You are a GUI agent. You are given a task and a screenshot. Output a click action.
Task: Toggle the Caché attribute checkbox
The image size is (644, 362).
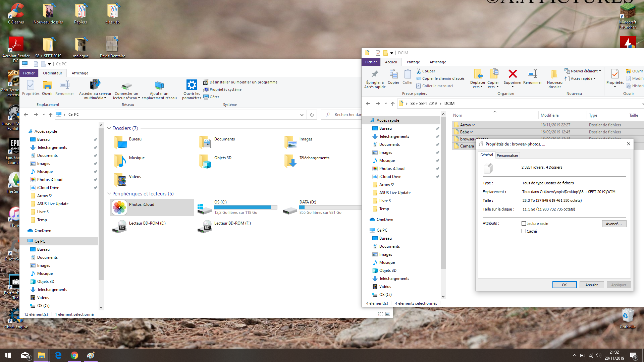[524, 231]
